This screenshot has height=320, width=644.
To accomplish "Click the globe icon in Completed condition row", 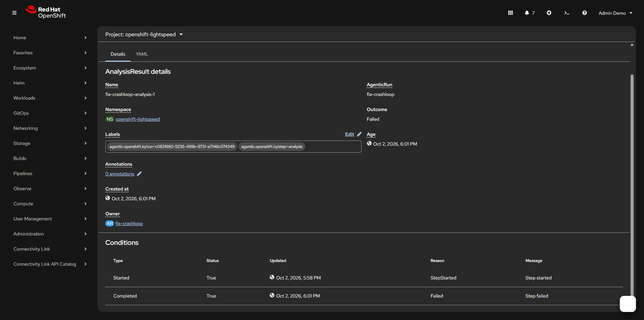I will point(272,296).
